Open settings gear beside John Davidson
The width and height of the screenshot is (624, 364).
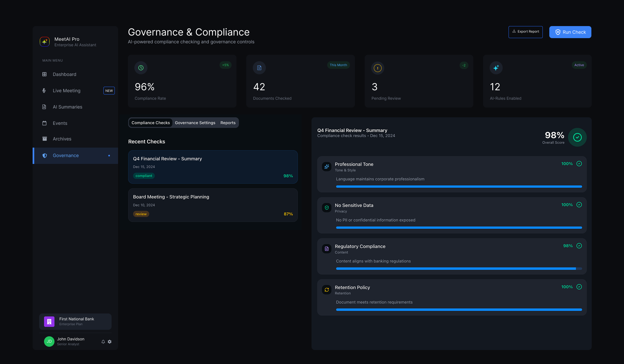(110, 342)
